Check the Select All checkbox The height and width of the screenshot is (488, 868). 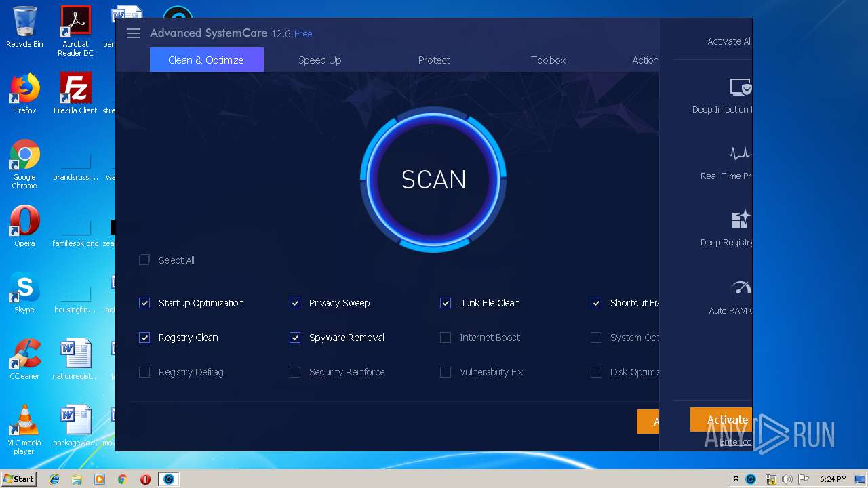(x=144, y=260)
